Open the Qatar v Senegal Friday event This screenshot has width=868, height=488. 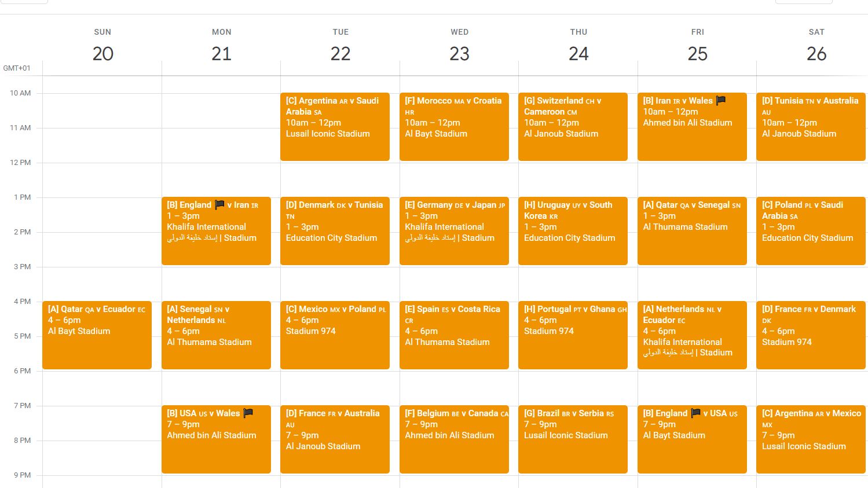tap(692, 230)
